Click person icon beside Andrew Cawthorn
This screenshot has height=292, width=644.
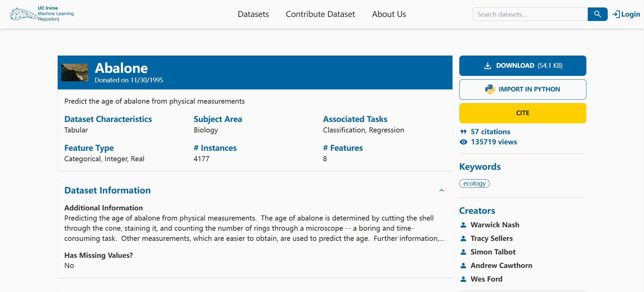[463, 266]
